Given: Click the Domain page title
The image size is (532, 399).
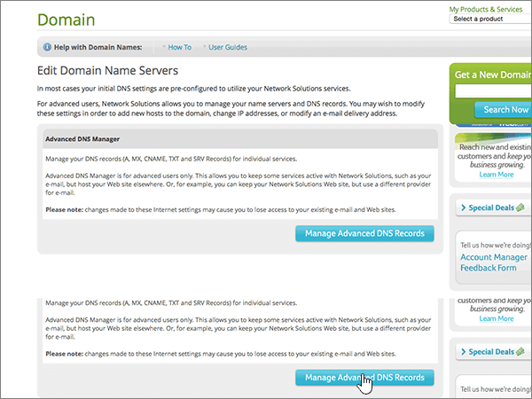Looking at the screenshot, I should point(66,20).
